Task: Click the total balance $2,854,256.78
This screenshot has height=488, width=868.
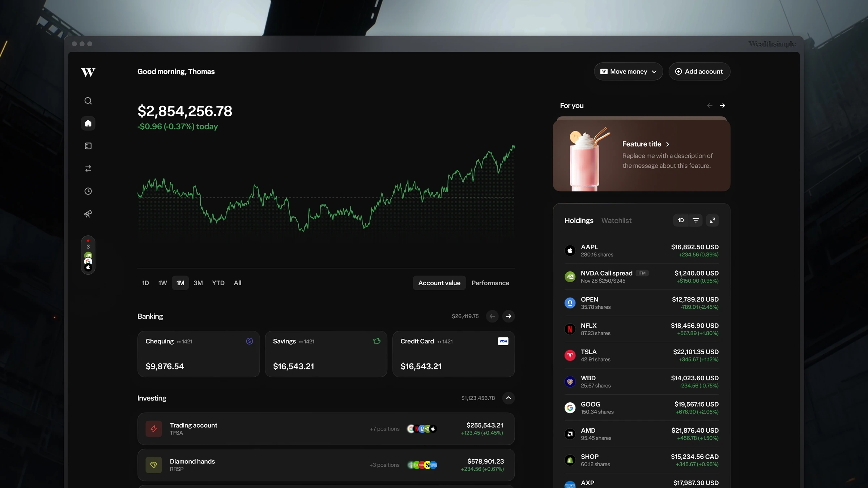Action: [185, 111]
